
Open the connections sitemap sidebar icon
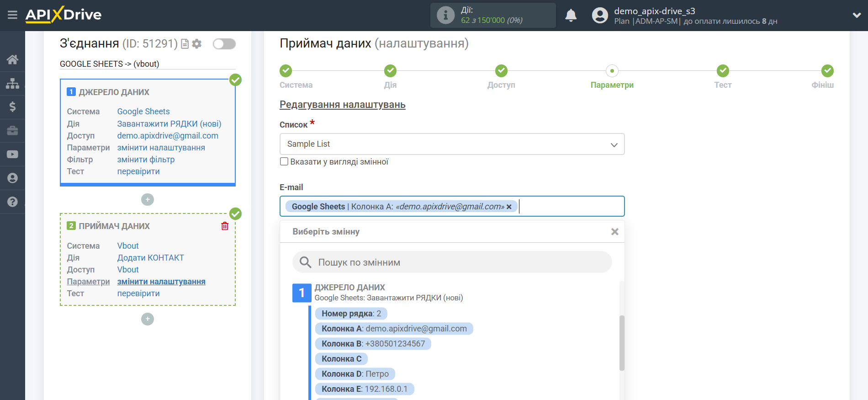coord(12,83)
